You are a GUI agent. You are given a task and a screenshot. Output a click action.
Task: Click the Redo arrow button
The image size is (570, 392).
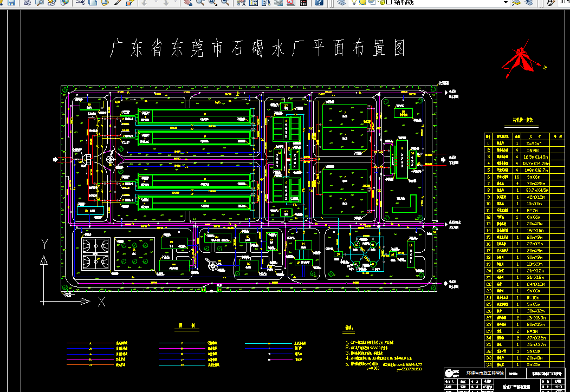tap(166, 2)
